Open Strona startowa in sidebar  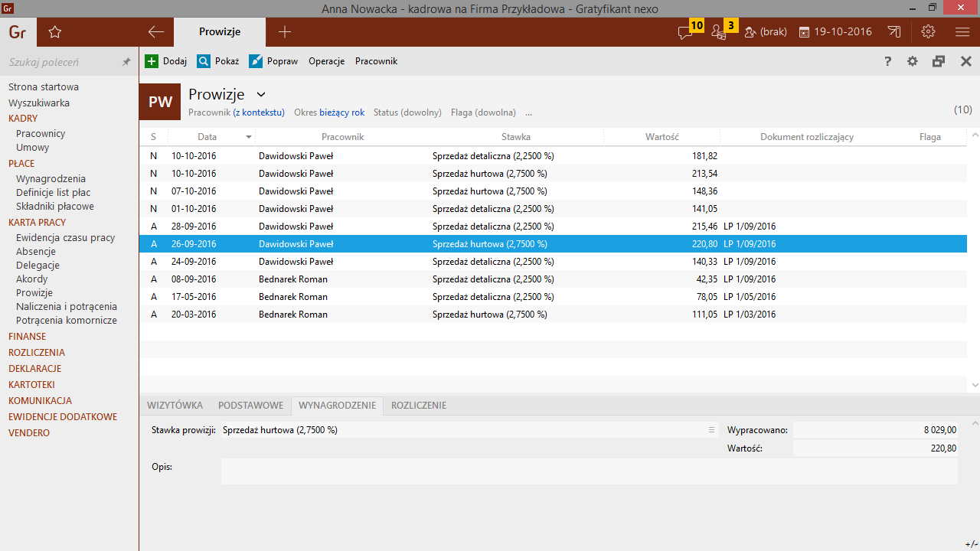[x=44, y=87]
